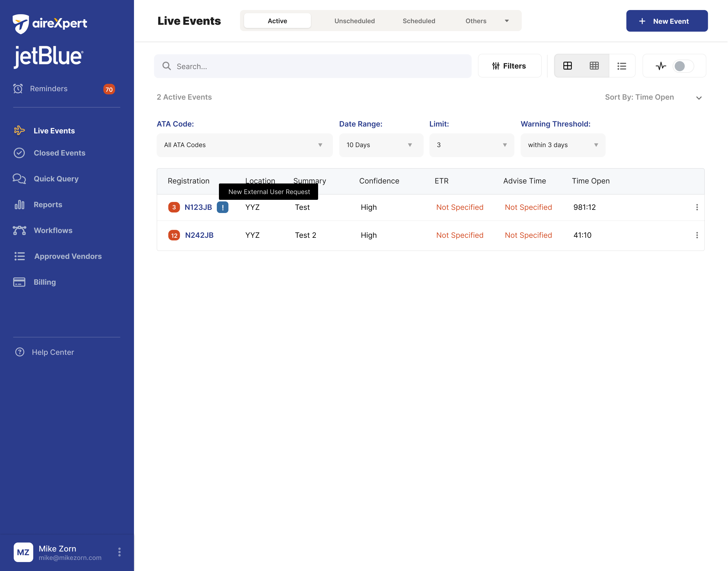Click the Time Open column header
This screenshot has width=728, height=571.
click(x=591, y=181)
